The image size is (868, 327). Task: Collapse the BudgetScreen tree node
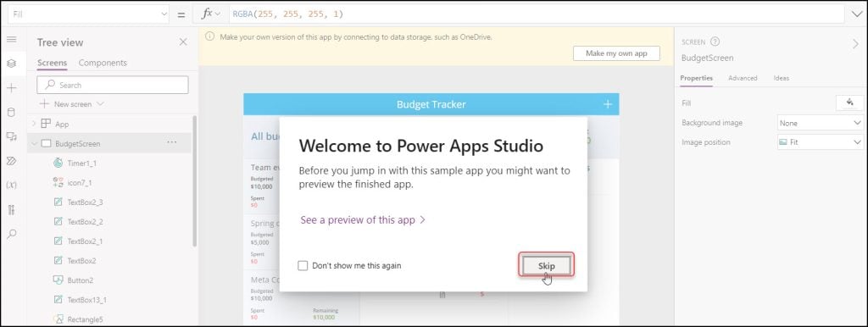point(34,143)
